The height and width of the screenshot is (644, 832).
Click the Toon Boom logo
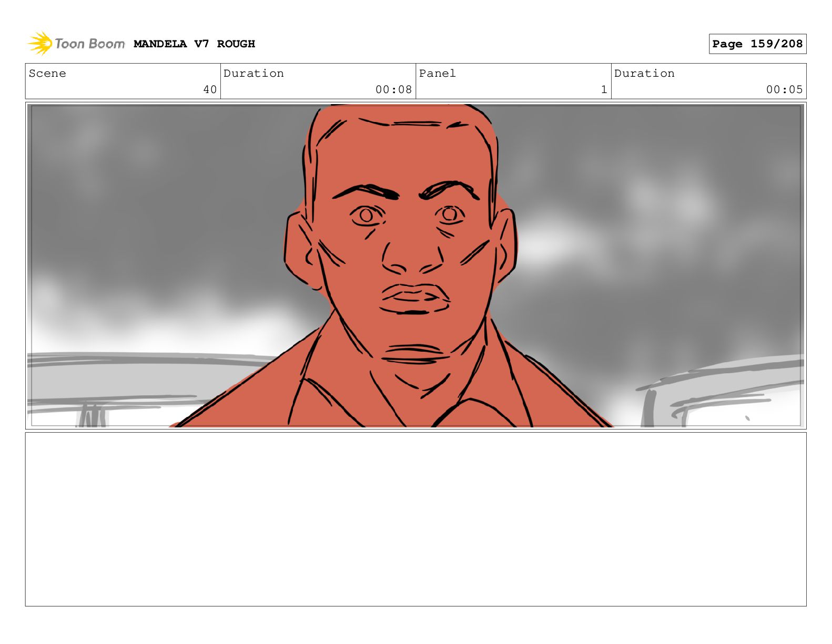76,44
